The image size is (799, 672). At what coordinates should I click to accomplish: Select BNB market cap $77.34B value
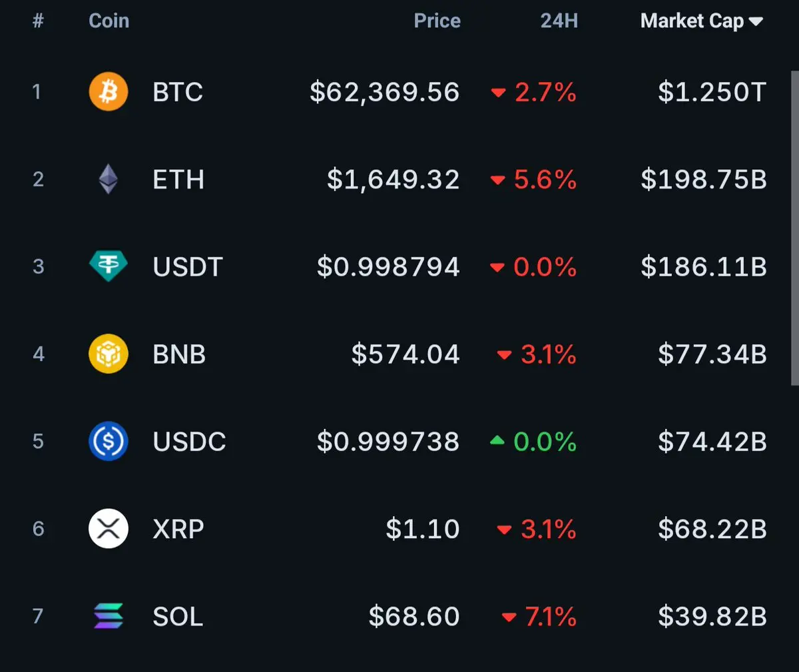712,354
